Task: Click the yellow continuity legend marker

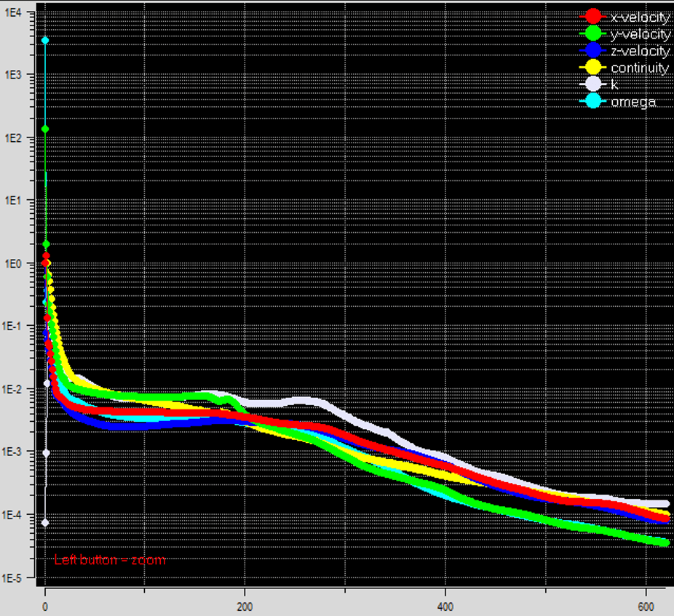Action: point(594,68)
